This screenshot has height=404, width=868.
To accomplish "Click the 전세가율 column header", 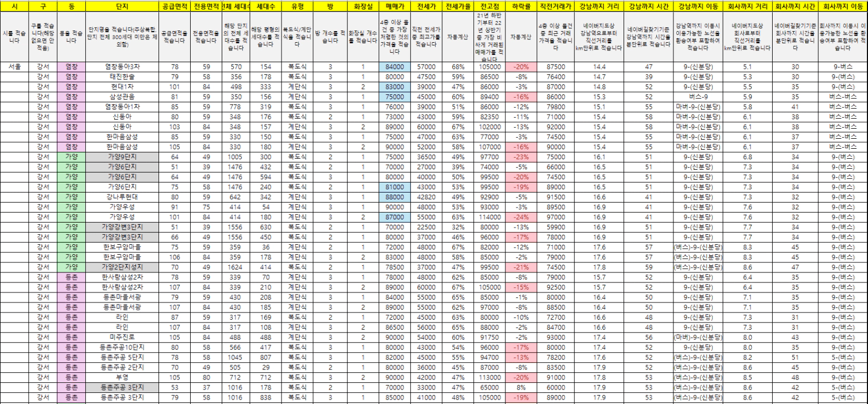I will pyautogui.click(x=458, y=7).
